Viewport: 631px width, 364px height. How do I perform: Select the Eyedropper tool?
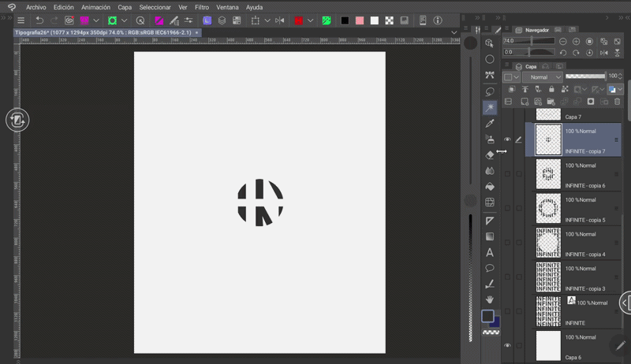pyautogui.click(x=490, y=124)
